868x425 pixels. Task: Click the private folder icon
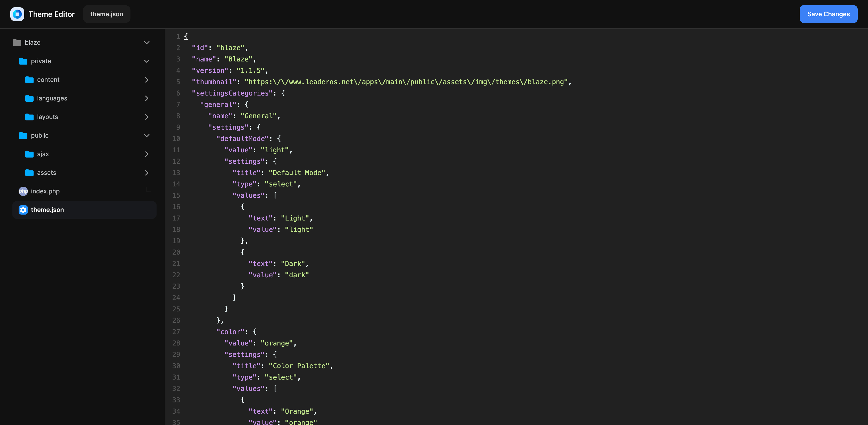(23, 61)
